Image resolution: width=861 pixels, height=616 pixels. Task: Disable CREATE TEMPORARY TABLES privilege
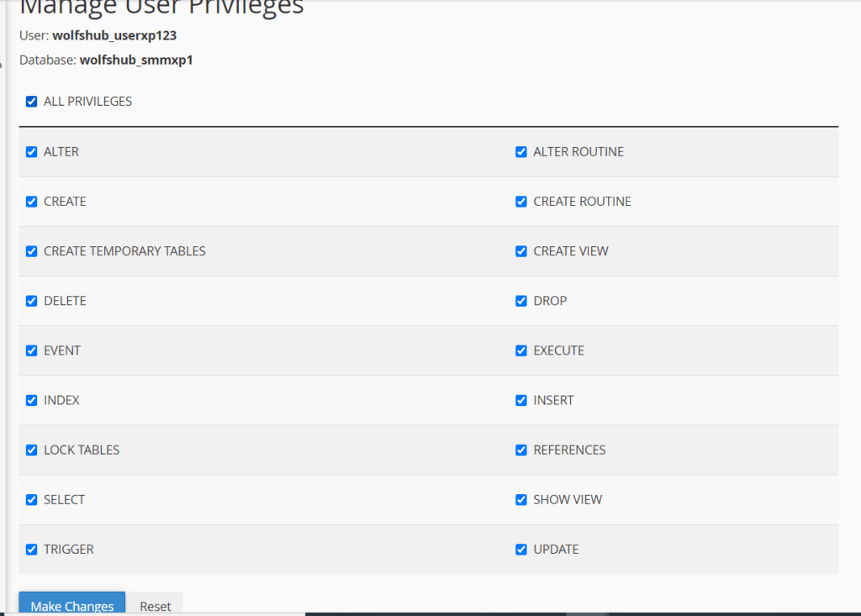coord(32,251)
